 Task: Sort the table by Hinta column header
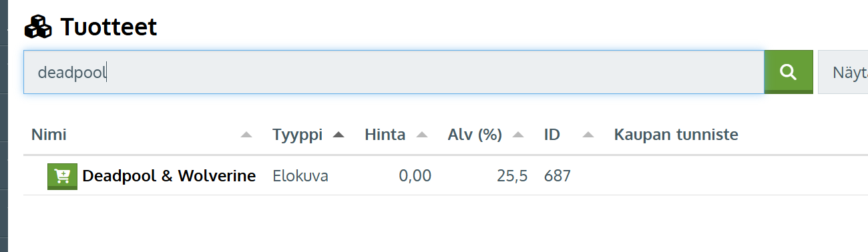click(x=385, y=135)
